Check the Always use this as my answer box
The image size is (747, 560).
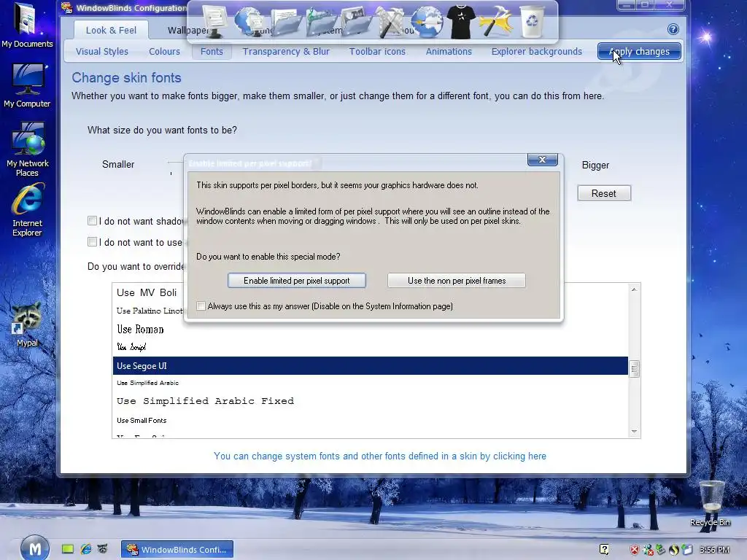201,306
